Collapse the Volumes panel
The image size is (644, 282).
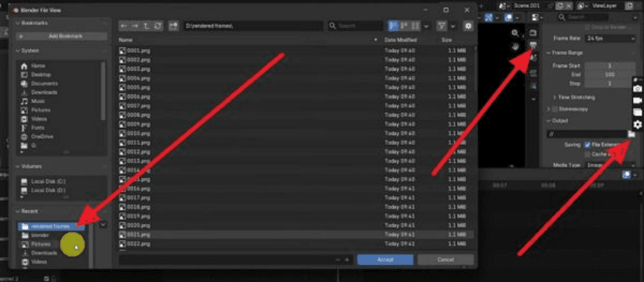pos(18,167)
